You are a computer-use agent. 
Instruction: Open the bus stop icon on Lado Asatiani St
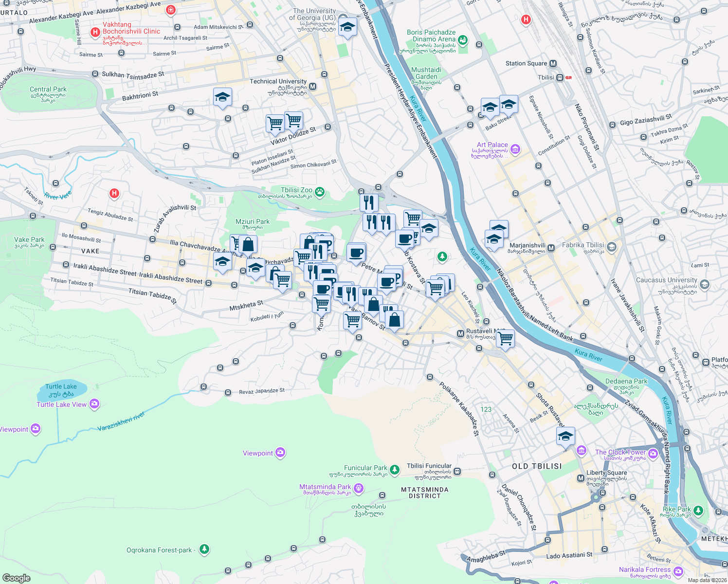pos(604,549)
